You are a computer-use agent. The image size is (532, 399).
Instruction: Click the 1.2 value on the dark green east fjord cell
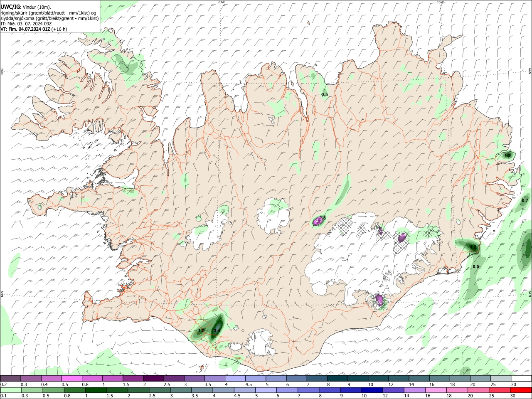[507, 155]
